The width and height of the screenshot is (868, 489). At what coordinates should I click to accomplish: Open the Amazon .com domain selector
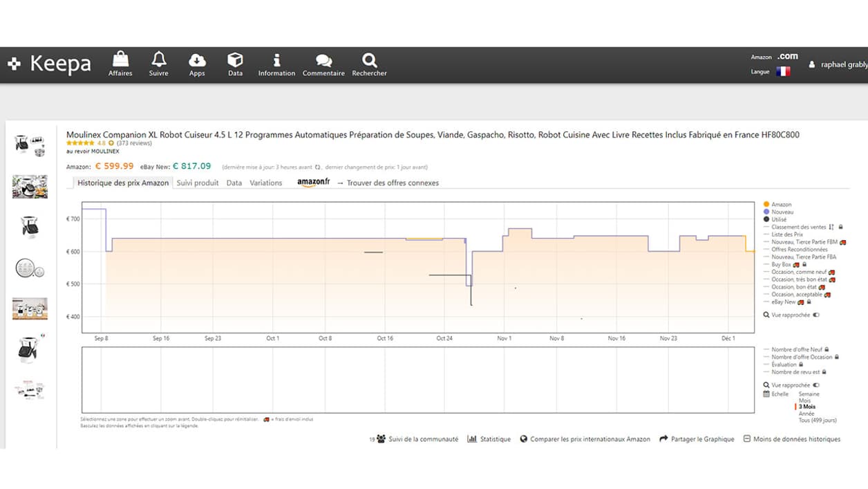pyautogui.click(x=787, y=57)
